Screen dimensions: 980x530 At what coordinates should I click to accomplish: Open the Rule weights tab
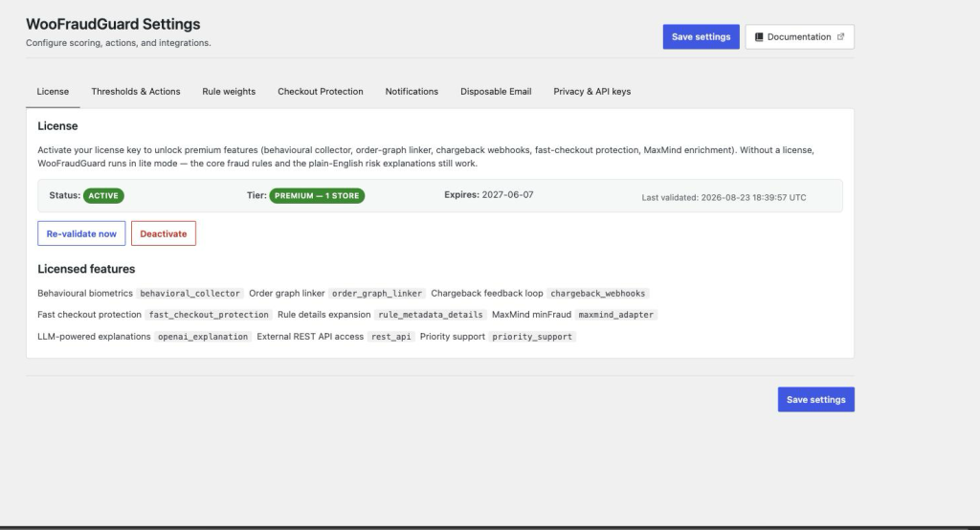[229, 91]
